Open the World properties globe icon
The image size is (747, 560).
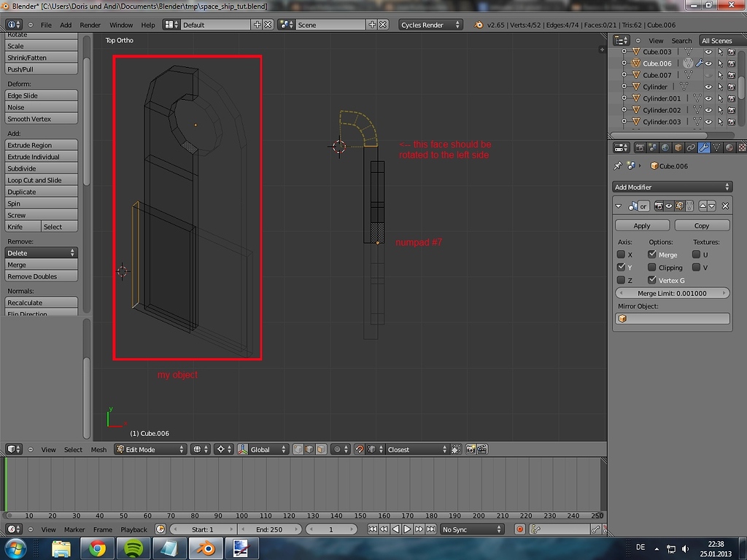point(665,147)
